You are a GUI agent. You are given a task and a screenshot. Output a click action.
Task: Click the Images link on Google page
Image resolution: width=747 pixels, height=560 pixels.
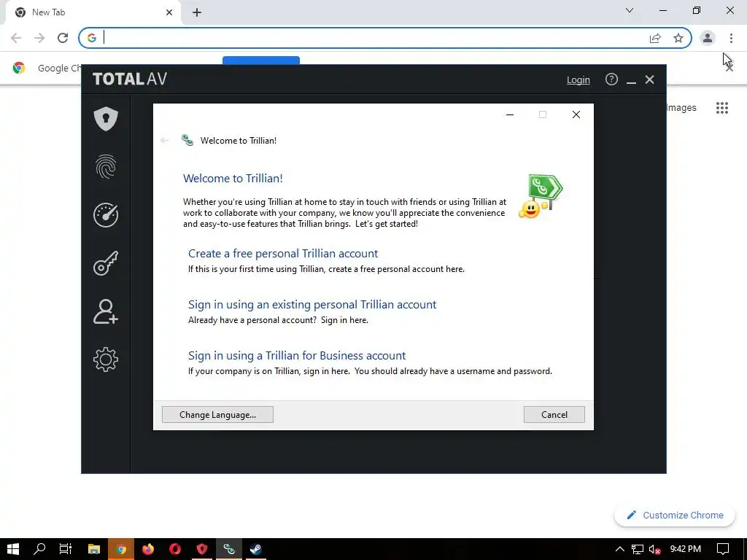(x=681, y=108)
